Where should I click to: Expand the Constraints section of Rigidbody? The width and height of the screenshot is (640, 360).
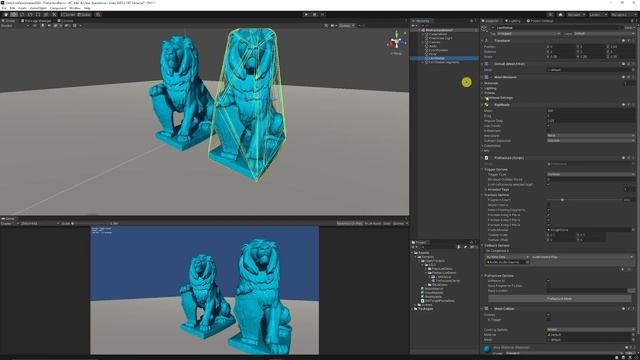[x=482, y=146]
